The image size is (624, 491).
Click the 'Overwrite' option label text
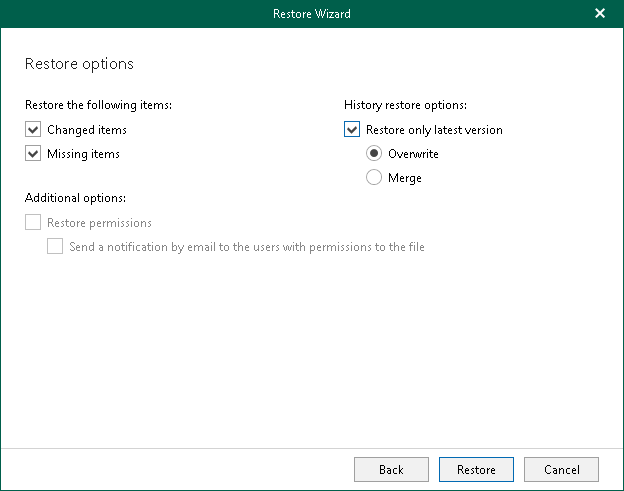pos(413,154)
